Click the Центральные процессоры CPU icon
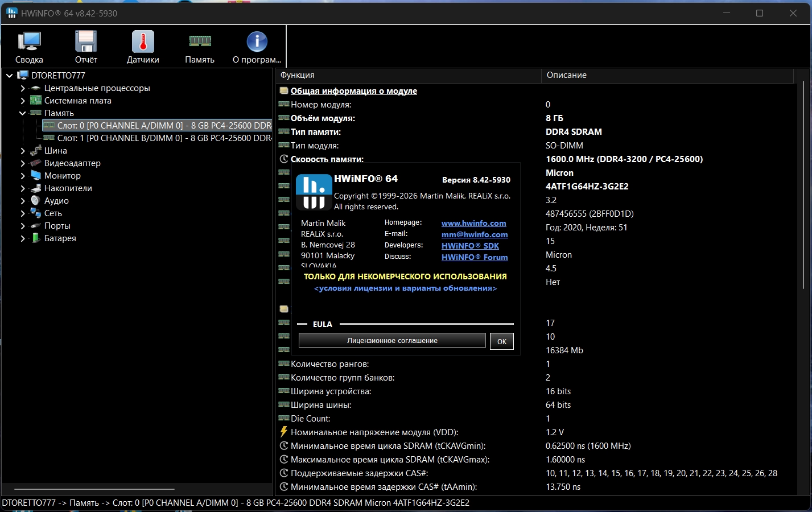Screen dimensions: 812x512 [x=35, y=88]
